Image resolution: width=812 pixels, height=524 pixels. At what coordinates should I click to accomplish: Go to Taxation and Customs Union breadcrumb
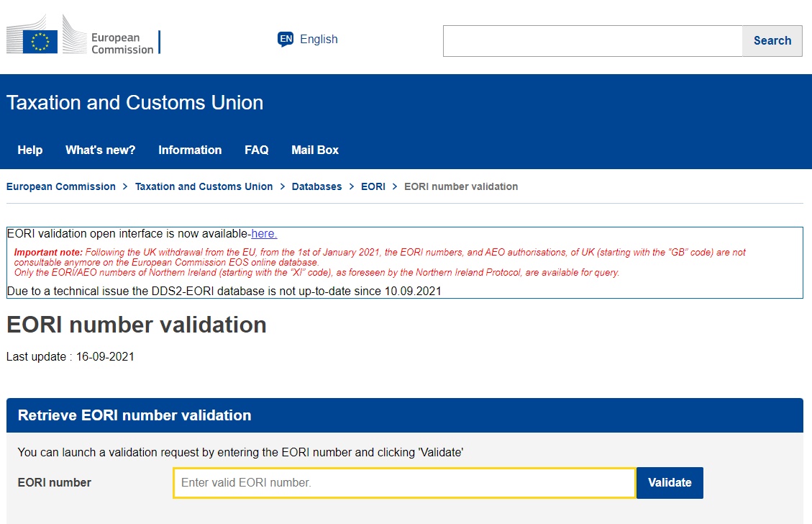point(204,186)
